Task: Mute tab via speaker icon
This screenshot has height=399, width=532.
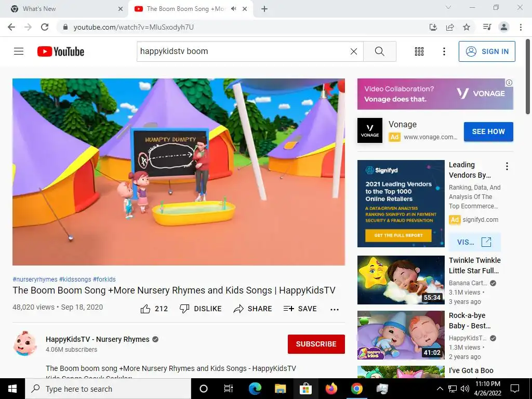Action: coord(233,9)
